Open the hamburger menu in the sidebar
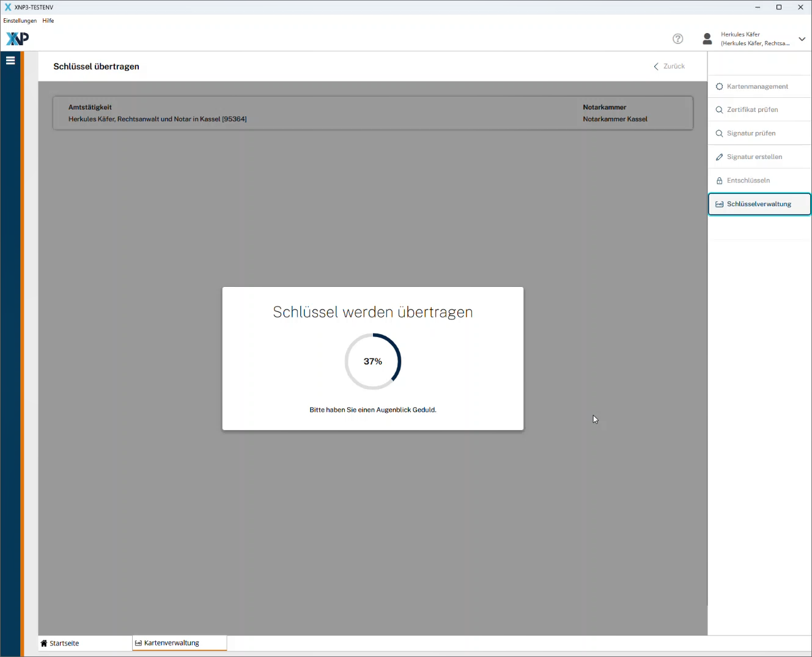The width and height of the screenshot is (812, 657). tap(10, 61)
